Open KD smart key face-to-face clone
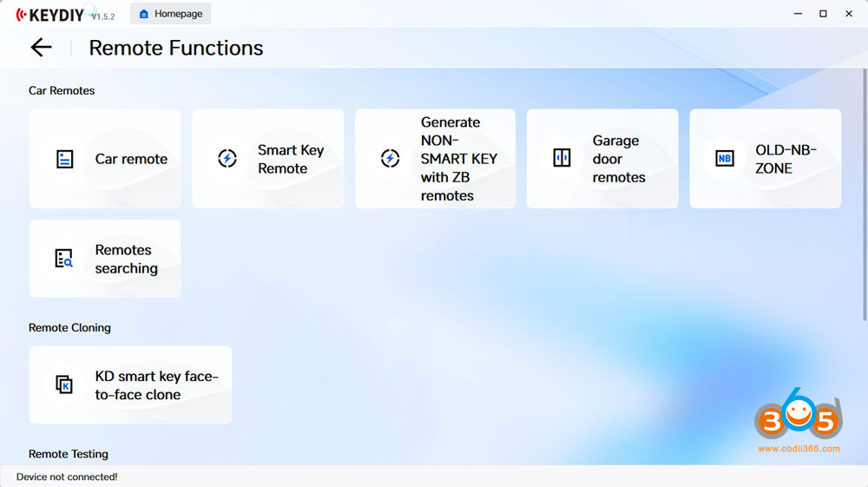Image resolution: width=868 pixels, height=487 pixels. tap(156, 385)
